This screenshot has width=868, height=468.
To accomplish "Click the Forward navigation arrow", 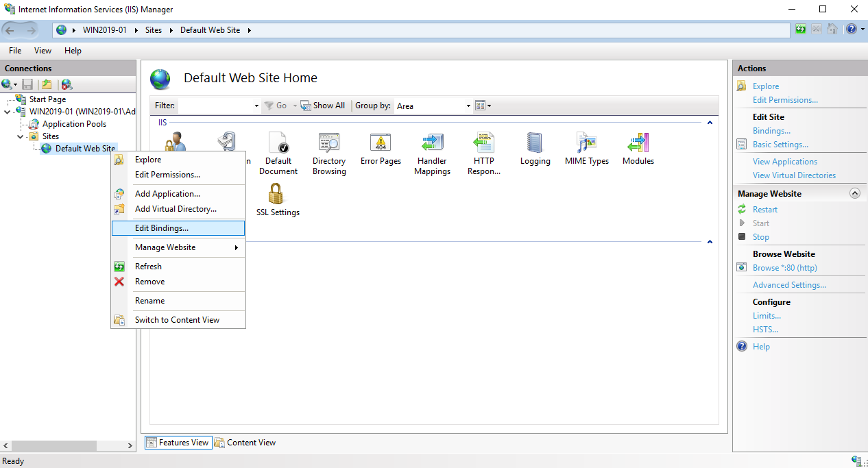I will [x=31, y=29].
